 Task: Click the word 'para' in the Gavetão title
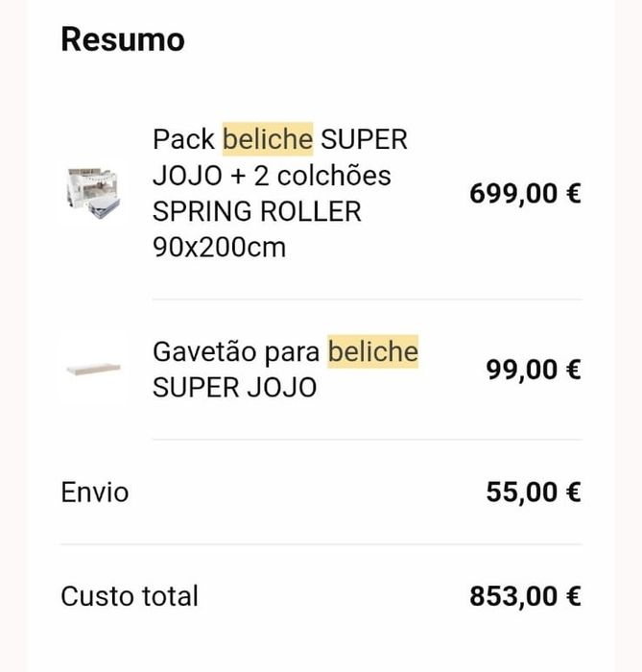[x=292, y=352]
